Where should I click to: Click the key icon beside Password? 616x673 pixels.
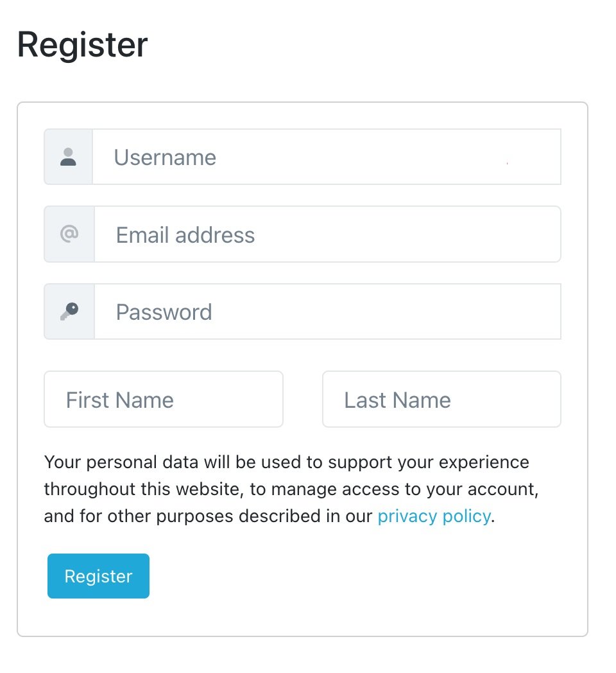coord(69,311)
